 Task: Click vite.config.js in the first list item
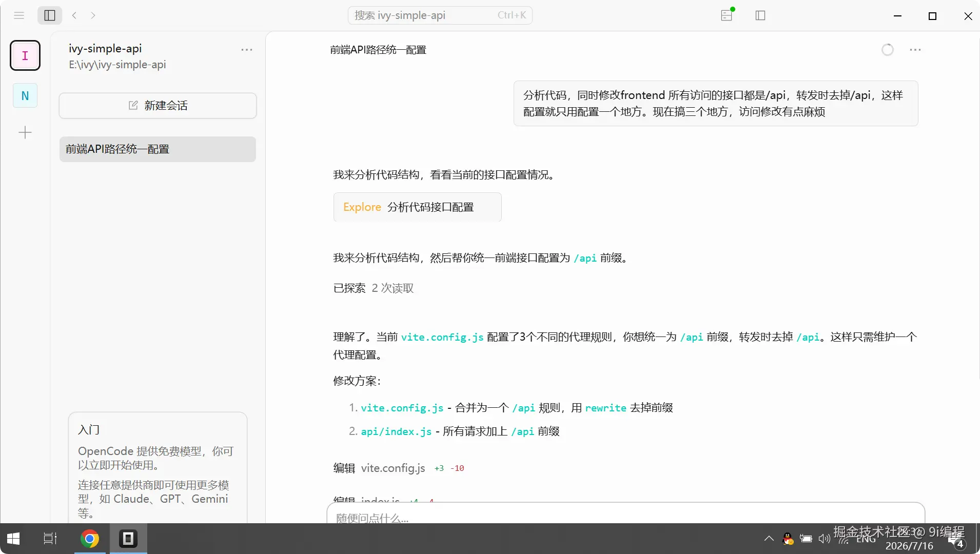coord(402,408)
